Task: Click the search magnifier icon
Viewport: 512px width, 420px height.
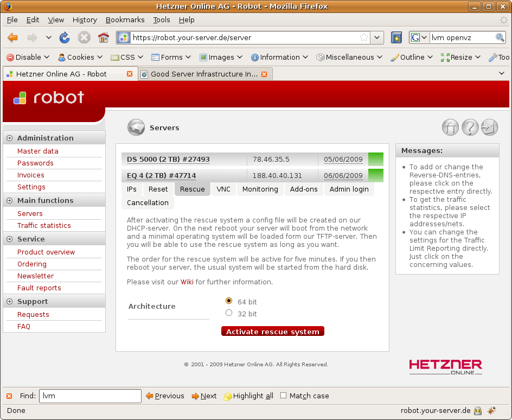Action: 500,37
